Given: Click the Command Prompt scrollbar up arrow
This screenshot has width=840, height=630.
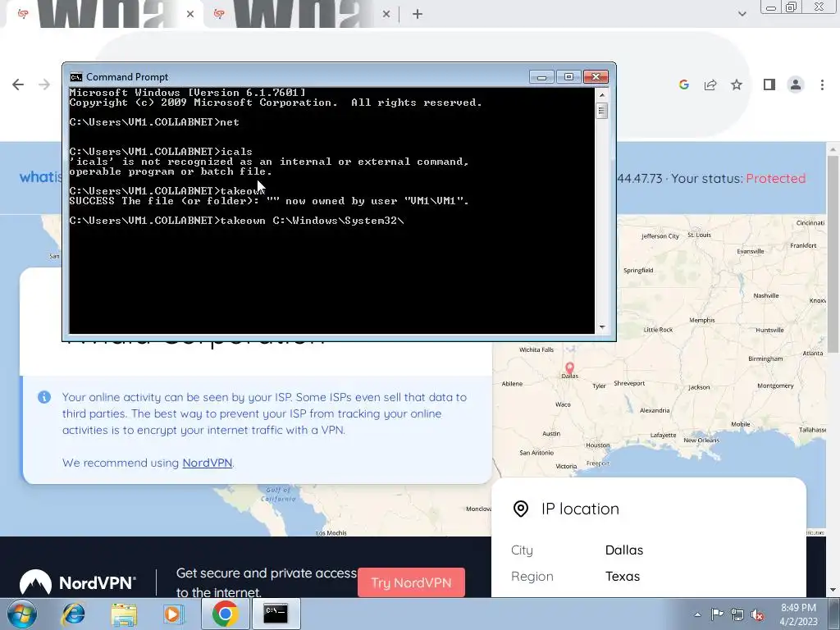Looking at the screenshot, I should [602, 95].
